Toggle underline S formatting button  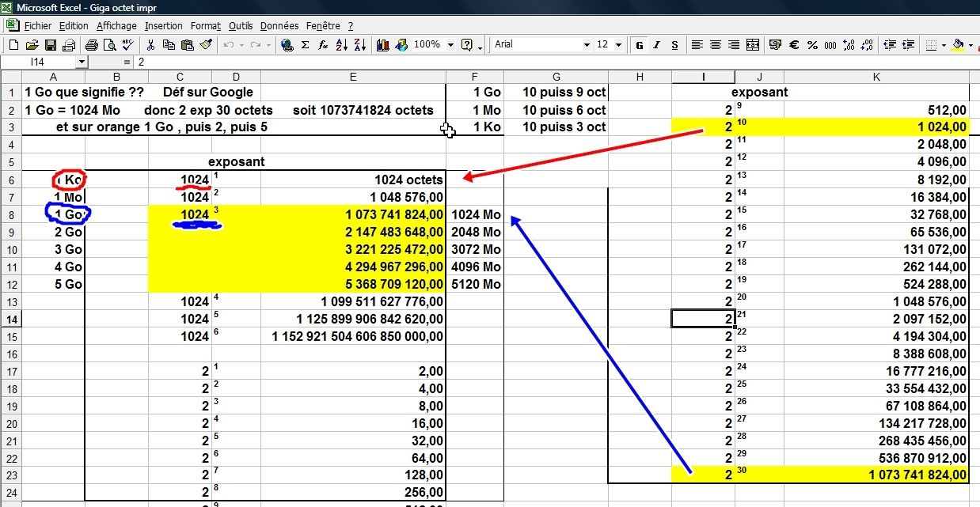point(674,45)
